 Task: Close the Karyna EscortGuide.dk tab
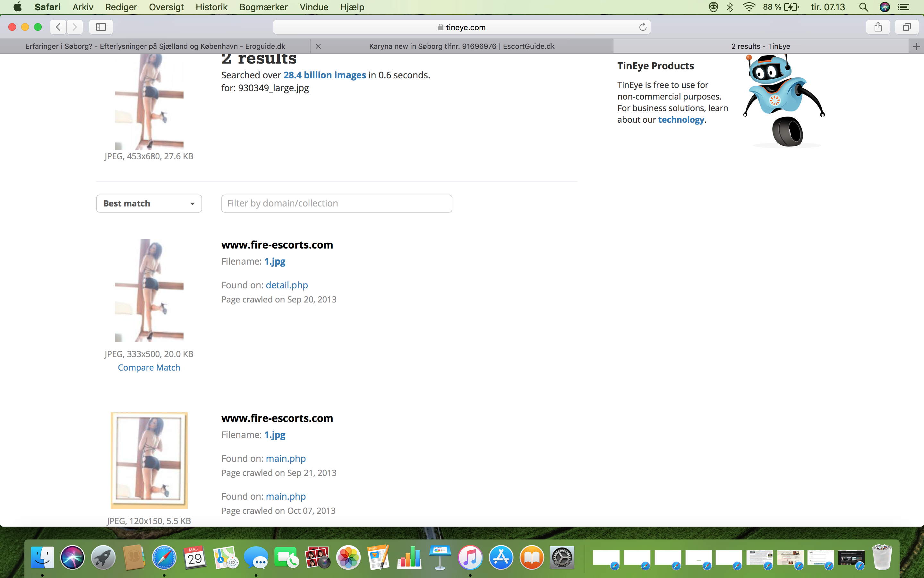coord(318,46)
